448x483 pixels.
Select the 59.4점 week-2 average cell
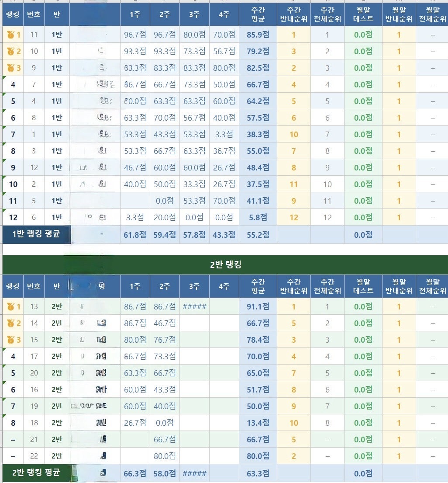pyautogui.click(x=165, y=235)
